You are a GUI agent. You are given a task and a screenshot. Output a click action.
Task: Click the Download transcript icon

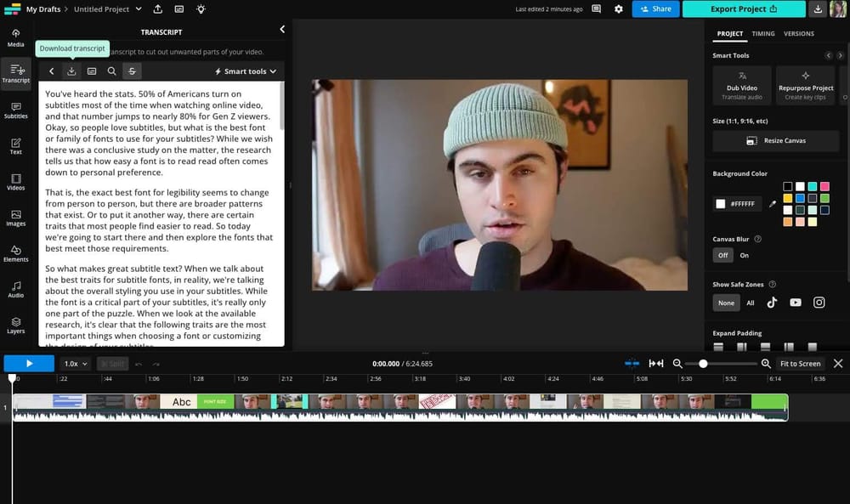pos(72,71)
